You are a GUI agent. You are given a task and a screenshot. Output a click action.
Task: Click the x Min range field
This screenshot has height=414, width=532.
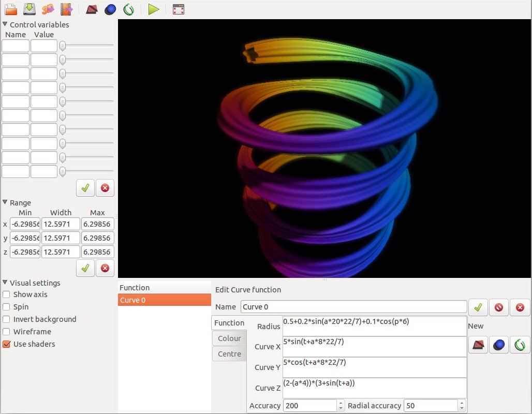(25, 224)
